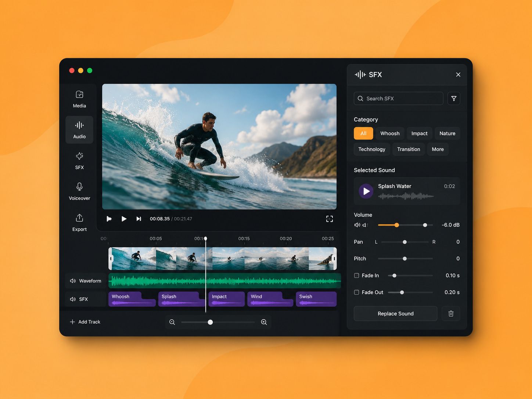532x399 pixels.
Task: Click the Fade Out duration slider
Action: pyautogui.click(x=410, y=292)
